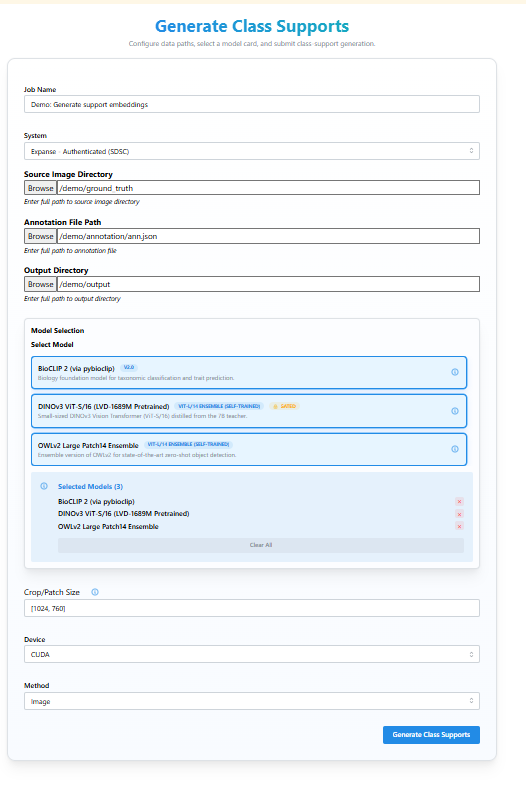This screenshot has width=526, height=792.
Task: Open info icon on DINOv3 ViT-S/16 card
Action: pyautogui.click(x=455, y=411)
